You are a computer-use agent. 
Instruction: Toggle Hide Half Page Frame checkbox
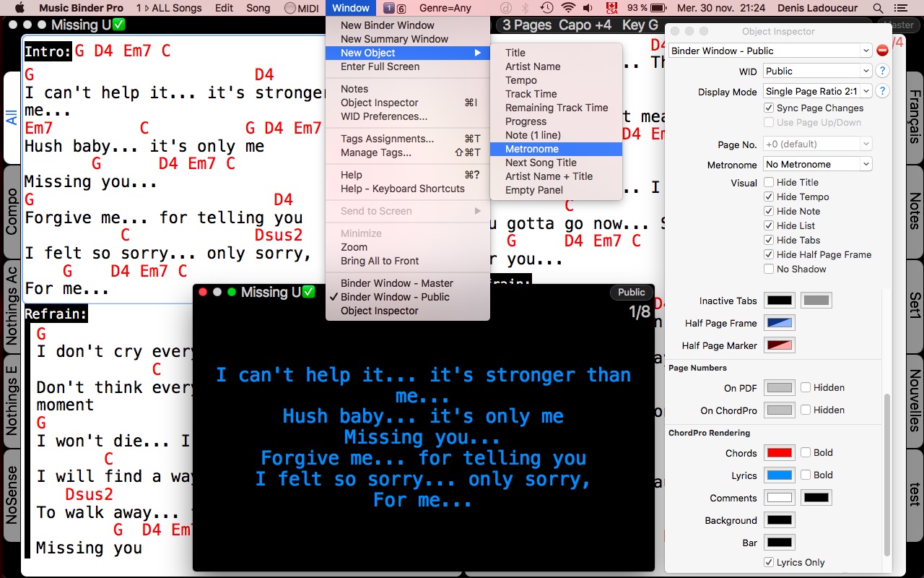click(x=770, y=254)
